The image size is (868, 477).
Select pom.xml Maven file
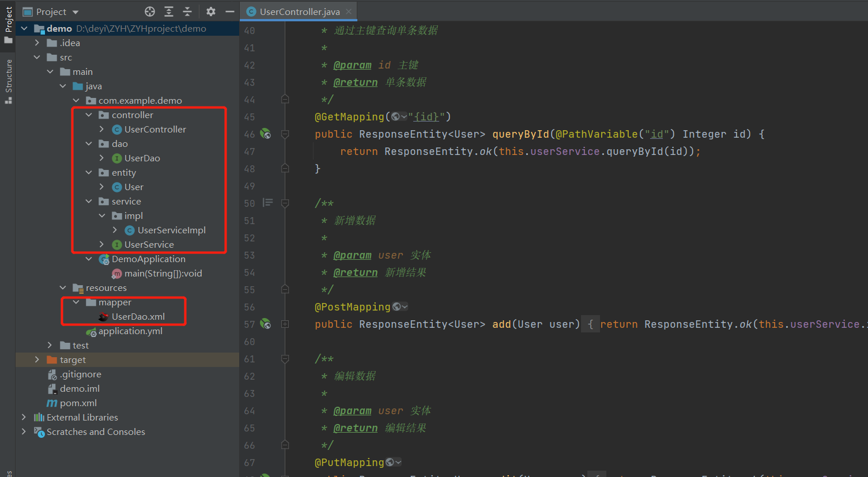click(x=78, y=403)
